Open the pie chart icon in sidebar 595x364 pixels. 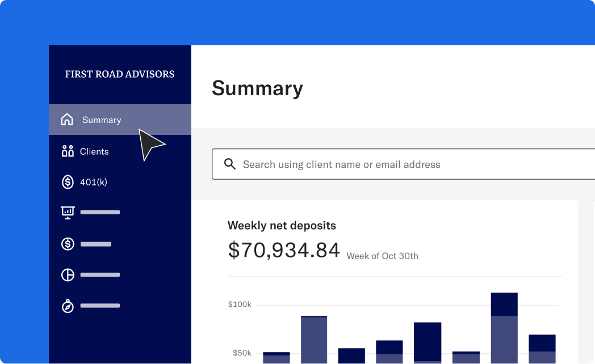(68, 275)
